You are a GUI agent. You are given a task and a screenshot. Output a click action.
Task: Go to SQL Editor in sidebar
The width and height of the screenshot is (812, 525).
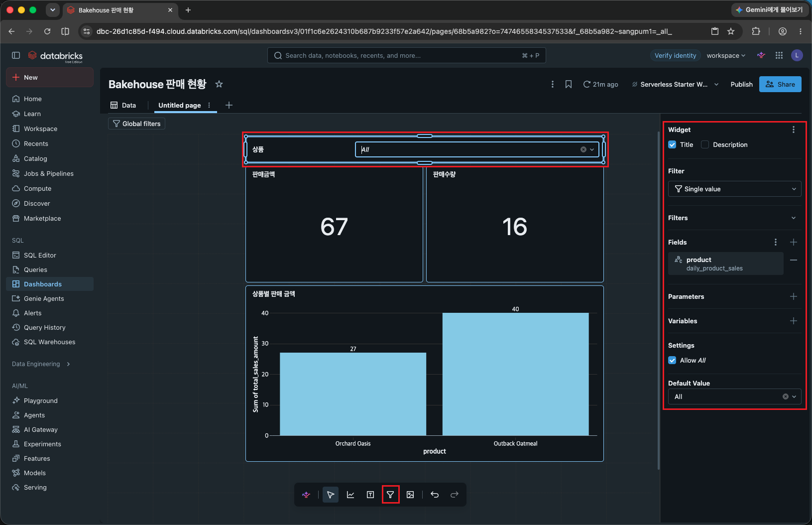(50, 255)
